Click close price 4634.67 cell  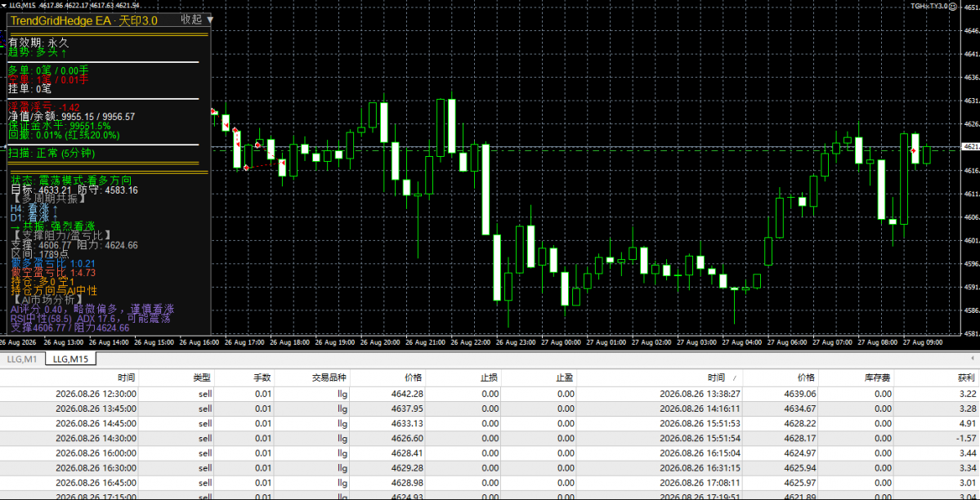coord(799,408)
